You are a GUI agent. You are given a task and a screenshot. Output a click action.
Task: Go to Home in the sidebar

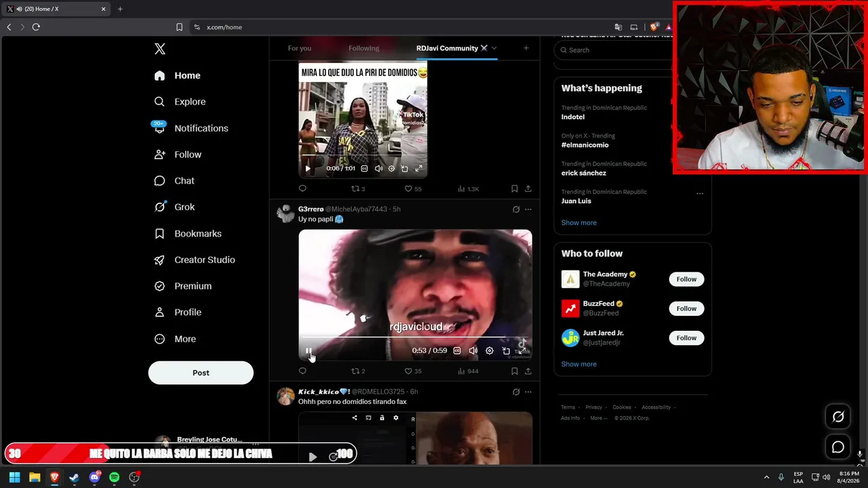coord(178,75)
